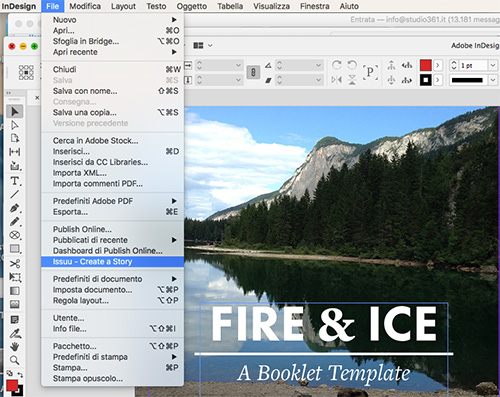This screenshot has height=397, width=500.
Task: Click the P rotation indicator icon
Action: [370, 72]
